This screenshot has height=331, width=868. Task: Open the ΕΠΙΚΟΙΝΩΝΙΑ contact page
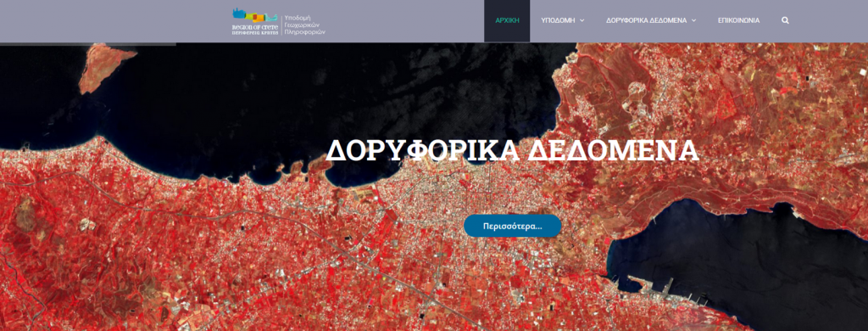click(738, 20)
